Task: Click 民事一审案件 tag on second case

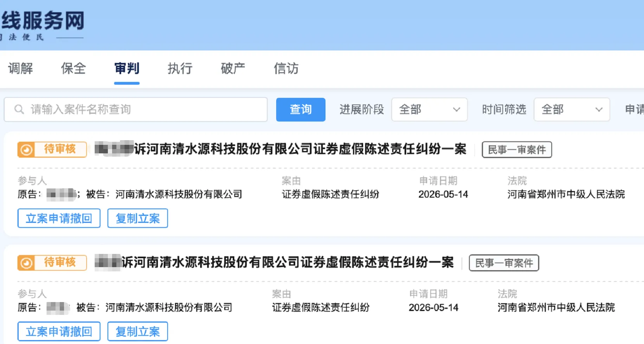Action: click(504, 263)
